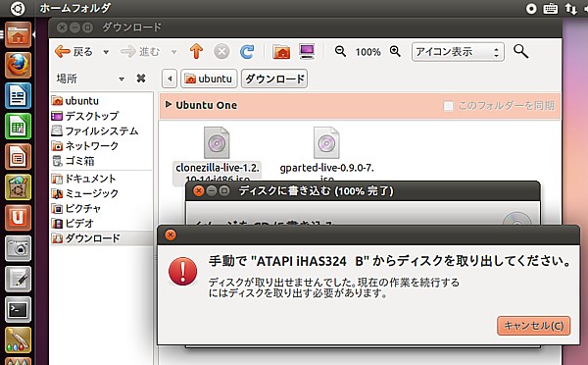Image resolution: width=588 pixels, height=365 pixels.
Task: Toggle the このフォルダーを同期 checkbox
Action: pos(448,106)
